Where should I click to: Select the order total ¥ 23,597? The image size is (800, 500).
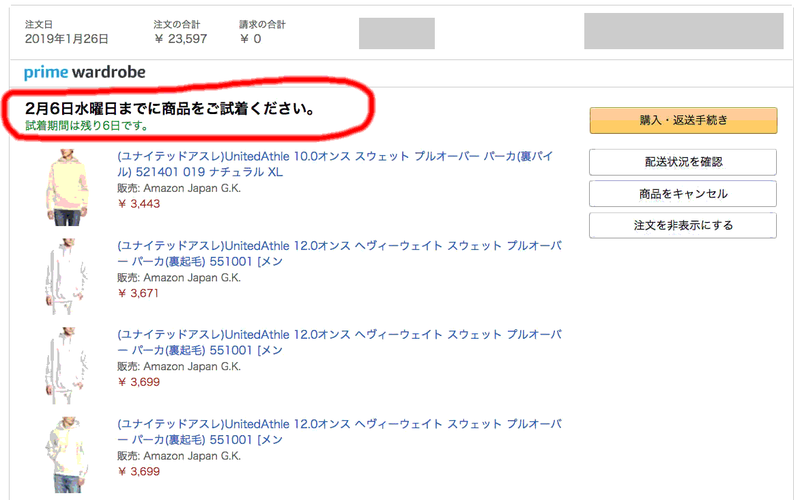(x=181, y=39)
